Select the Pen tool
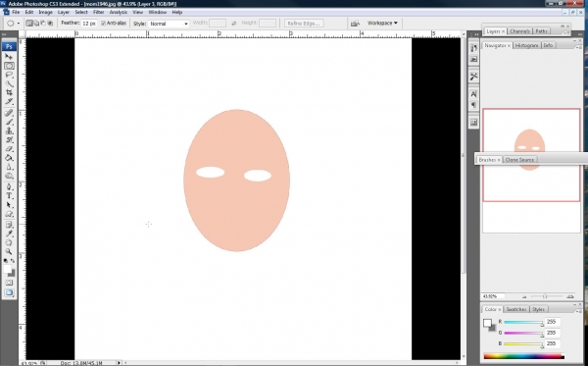 coord(9,187)
